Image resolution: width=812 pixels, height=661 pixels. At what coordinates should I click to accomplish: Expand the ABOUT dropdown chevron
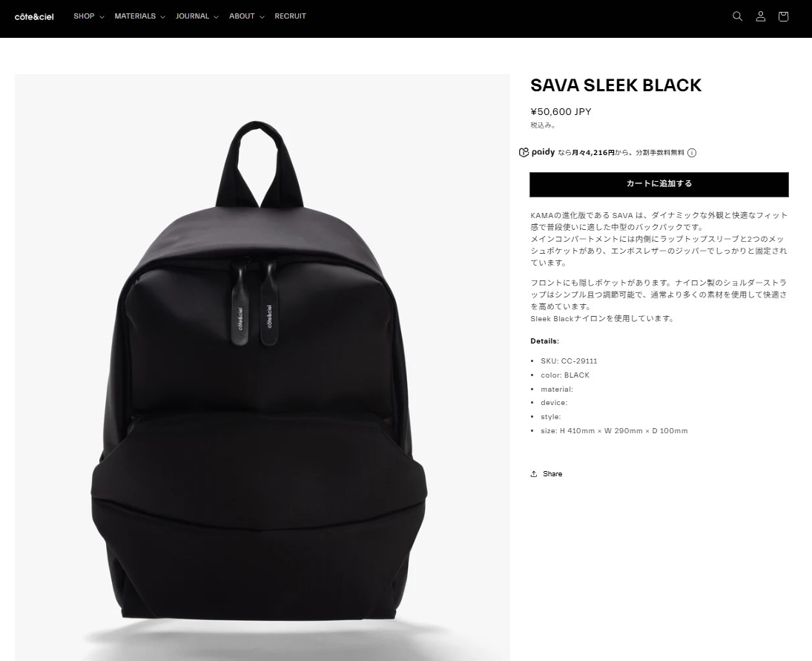point(262,17)
